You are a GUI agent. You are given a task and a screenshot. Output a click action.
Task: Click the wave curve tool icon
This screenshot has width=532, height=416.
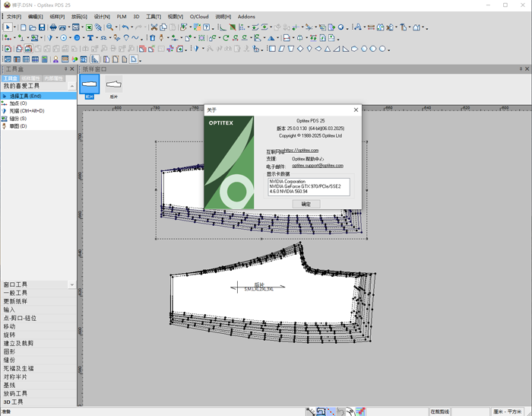[x=135, y=38]
